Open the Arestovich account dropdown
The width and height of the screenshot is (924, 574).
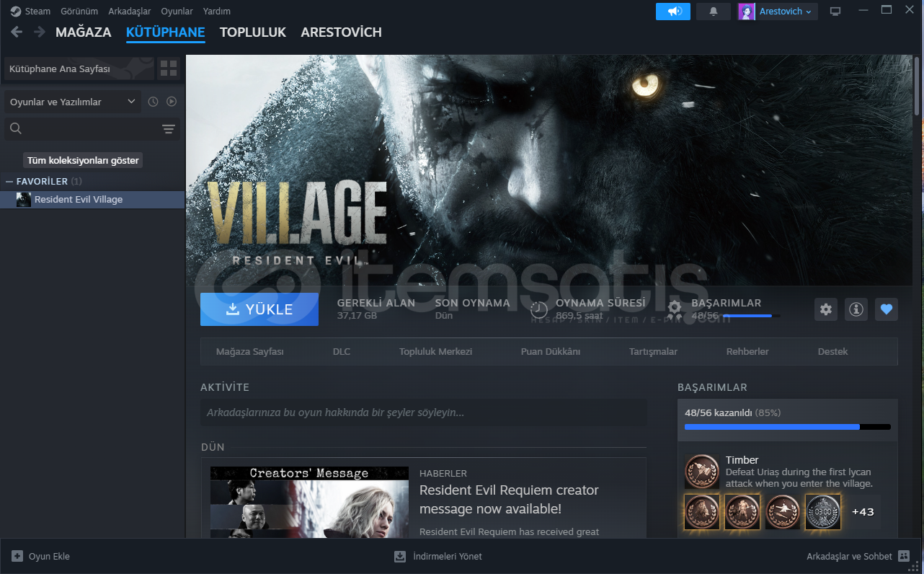[x=786, y=12]
